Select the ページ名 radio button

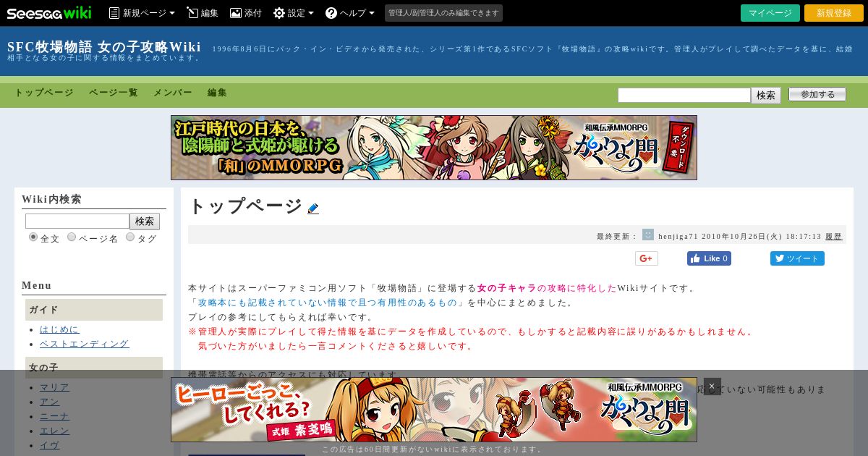point(72,237)
